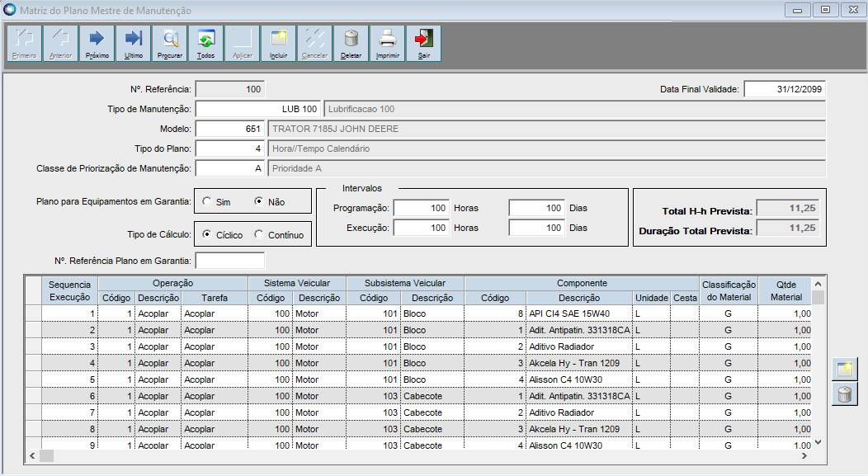Click the Sistema Veicular column header
The width and height of the screenshot is (868, 476).
click(x=297, y=284)
